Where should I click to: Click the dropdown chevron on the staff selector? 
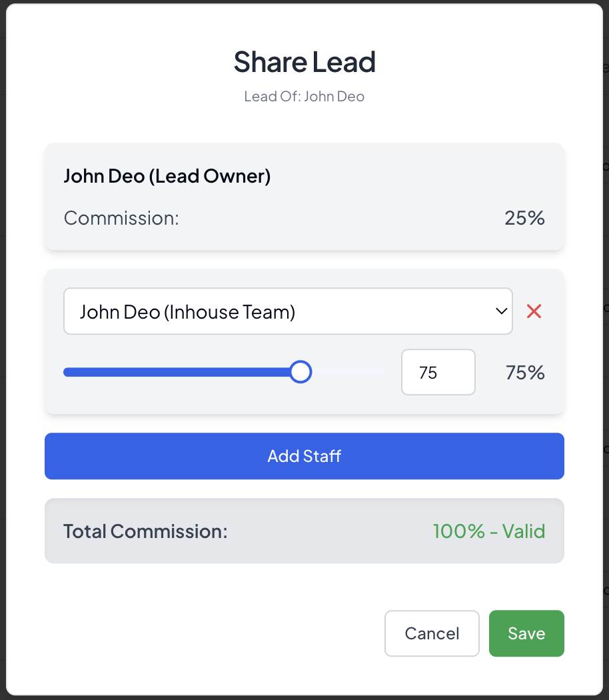click(500, 311)
